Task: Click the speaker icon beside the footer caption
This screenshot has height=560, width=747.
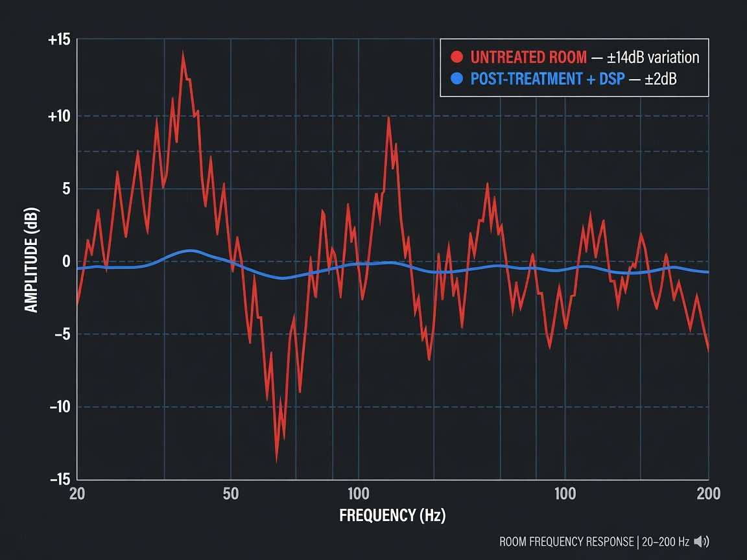Action: tap(701, 541)
